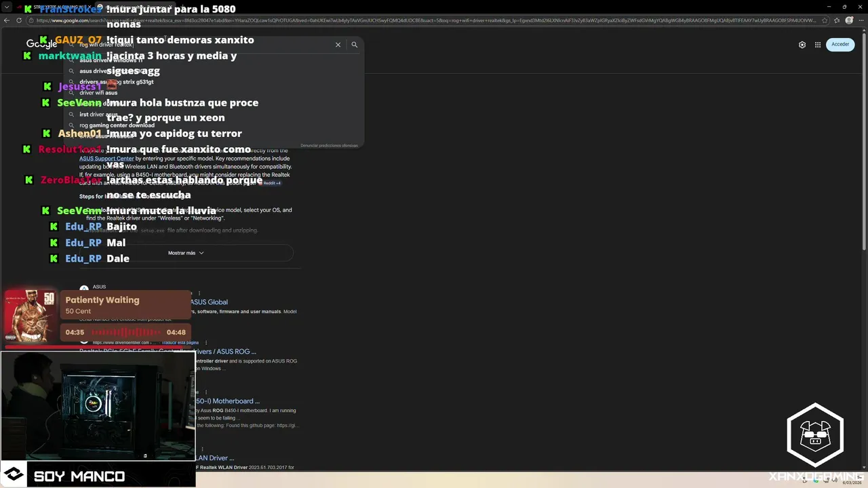Click Traducir esta página link
Image resolution: width=868 pixels, height=488 pixels.
[180, 343]
